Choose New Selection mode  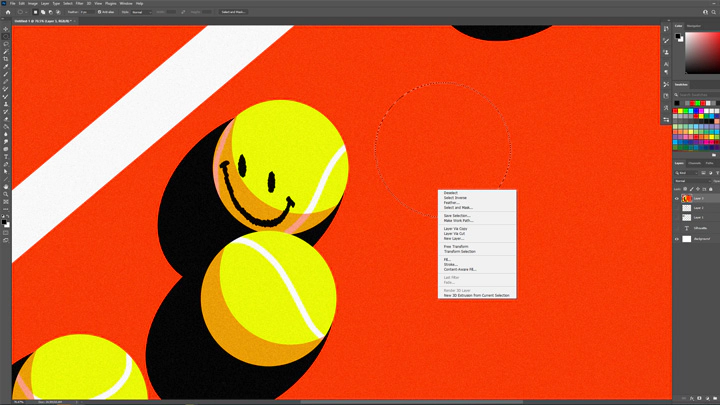click(35, 12)
